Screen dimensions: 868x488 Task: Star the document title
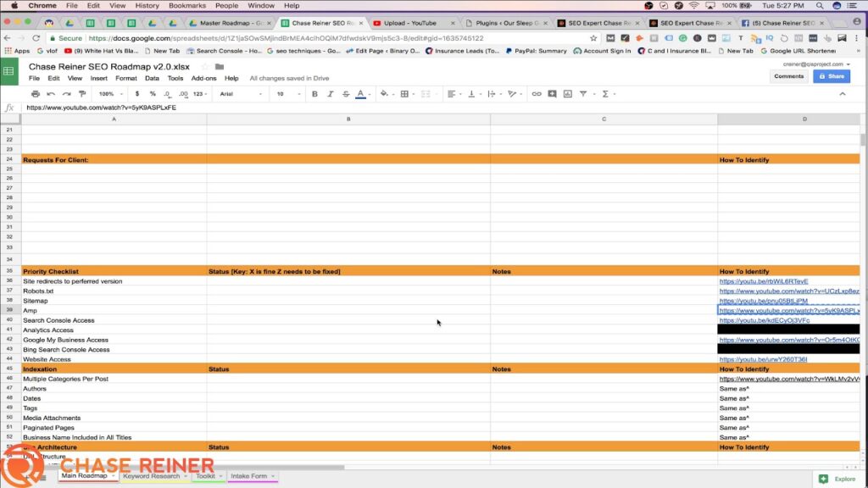click(204, 66)
